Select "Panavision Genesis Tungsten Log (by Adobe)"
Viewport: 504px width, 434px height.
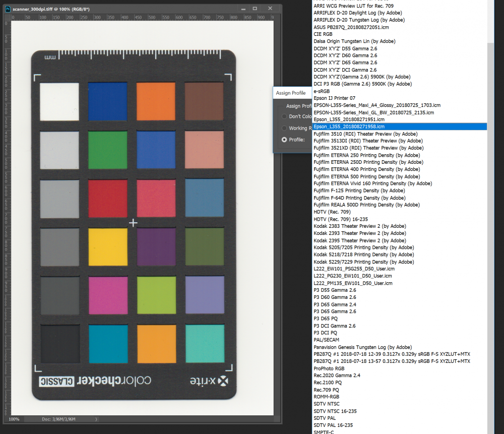point(364,347)
